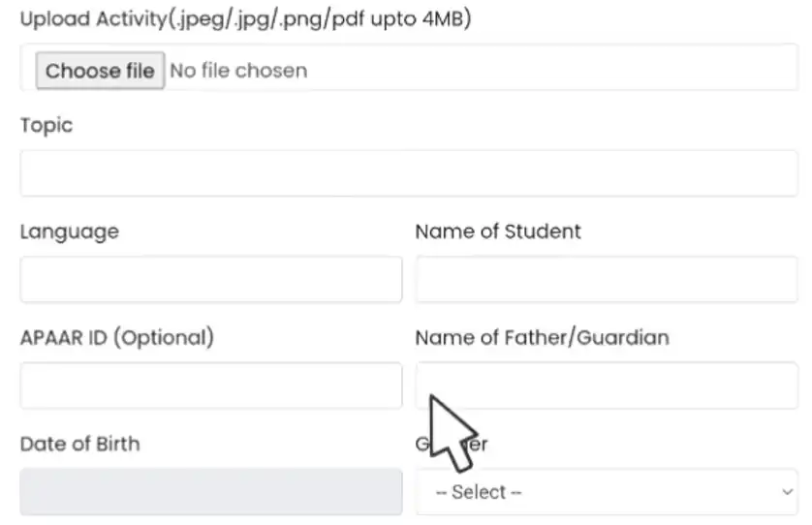
Task: Click the APAAR ID (Optional) label
Action: (x=117, y=338)
